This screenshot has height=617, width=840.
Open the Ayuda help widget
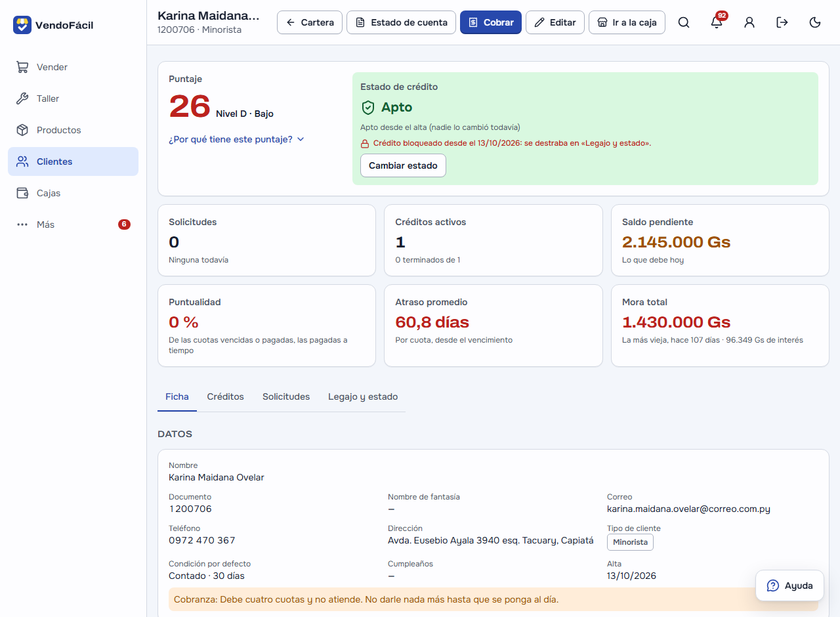[789, 585]
